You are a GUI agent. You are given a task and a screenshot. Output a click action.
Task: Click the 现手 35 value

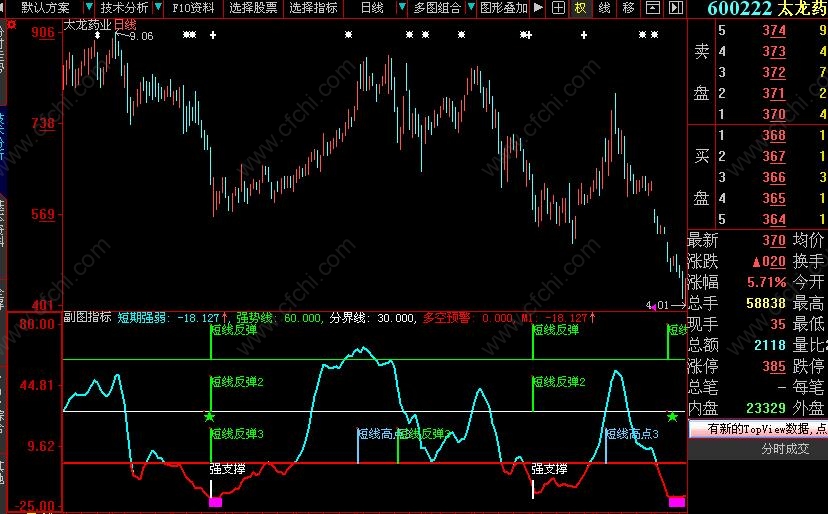(778, 324)
